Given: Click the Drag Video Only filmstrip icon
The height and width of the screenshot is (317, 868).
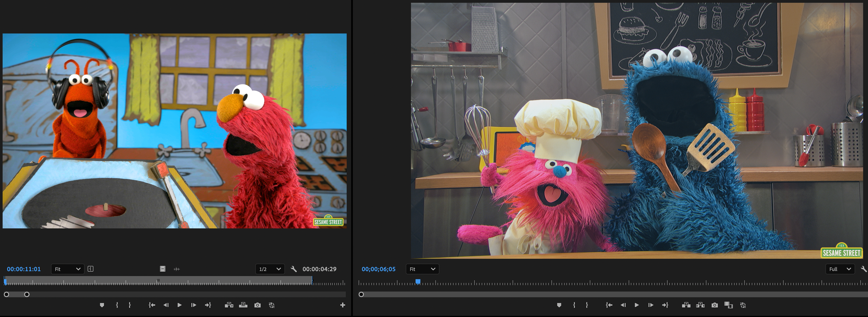Looking at the screenshot, I should [x=162, y=269].
